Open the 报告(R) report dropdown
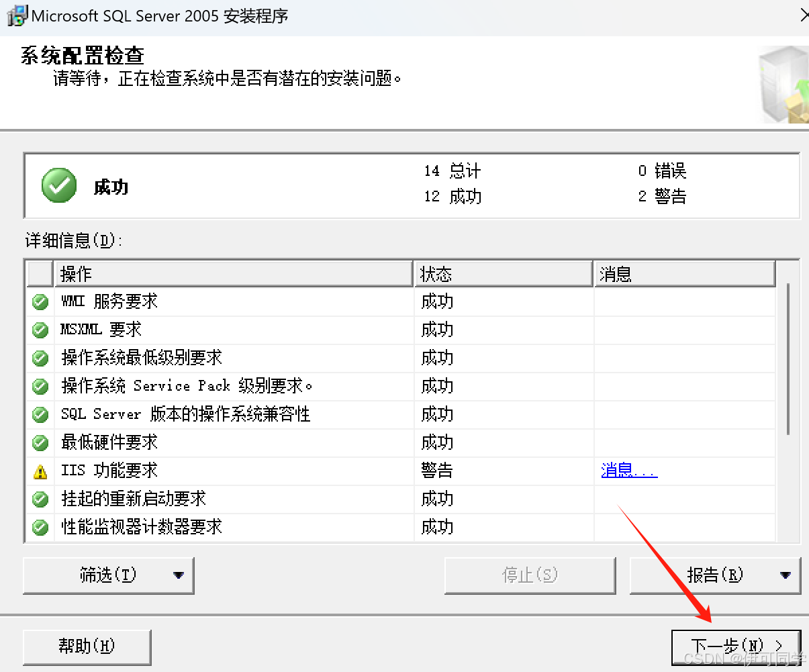 [x=715, y=575]
